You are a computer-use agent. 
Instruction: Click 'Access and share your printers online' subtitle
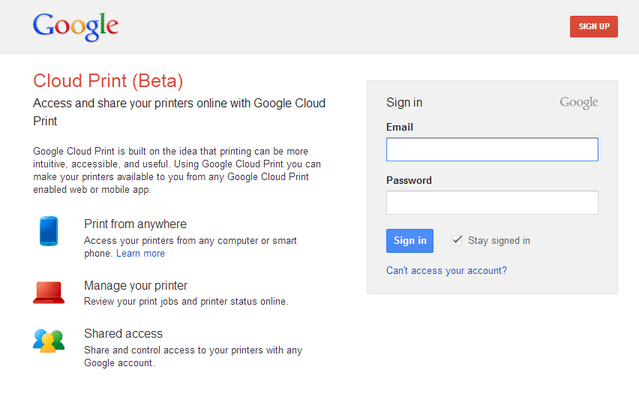click(179, 112)
